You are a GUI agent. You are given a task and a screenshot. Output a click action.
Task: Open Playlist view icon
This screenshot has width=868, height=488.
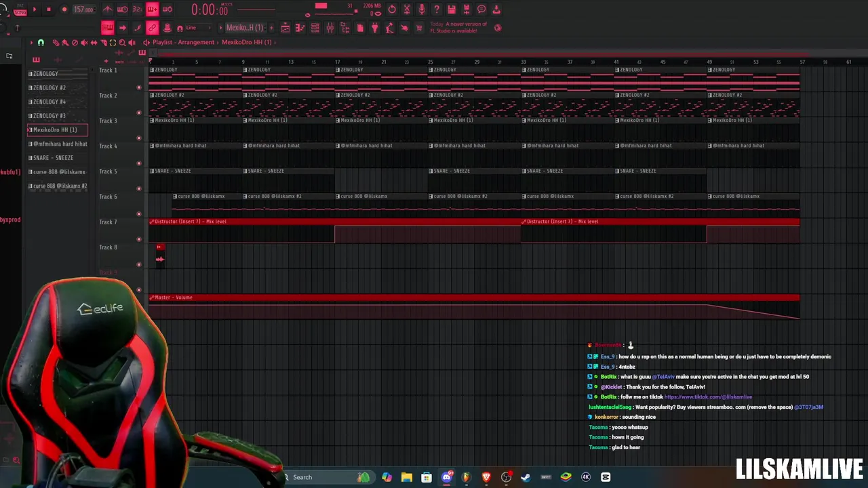[285, 28]
